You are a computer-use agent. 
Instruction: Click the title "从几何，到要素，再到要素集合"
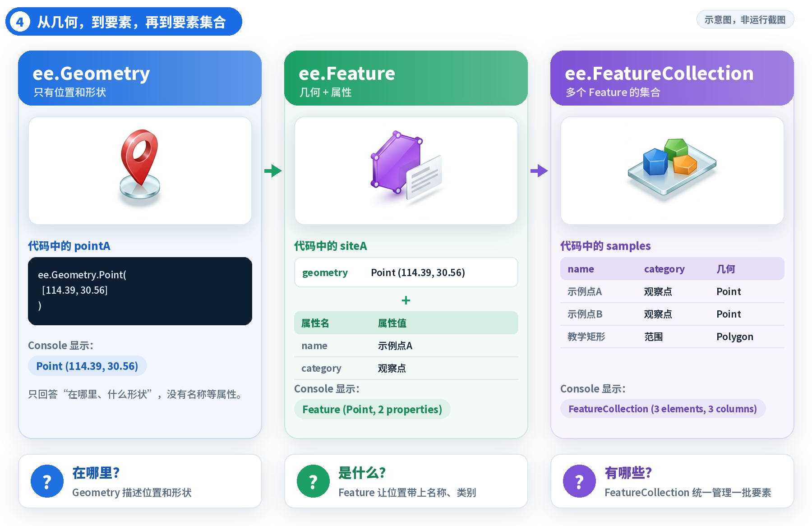131,22
